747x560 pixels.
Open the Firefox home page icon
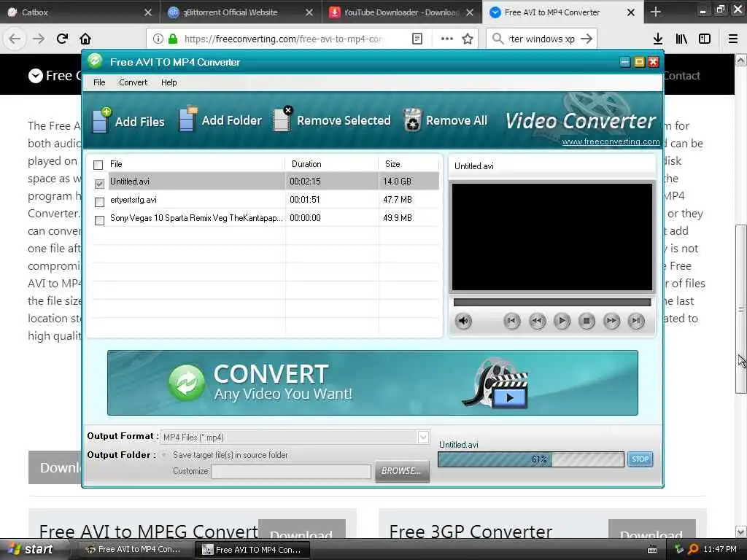click(x=85, y=39)
